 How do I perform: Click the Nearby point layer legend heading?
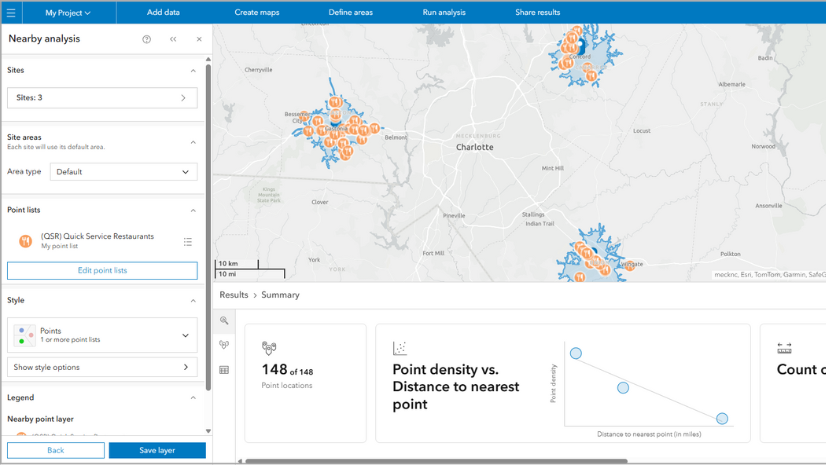coord(41,419)
